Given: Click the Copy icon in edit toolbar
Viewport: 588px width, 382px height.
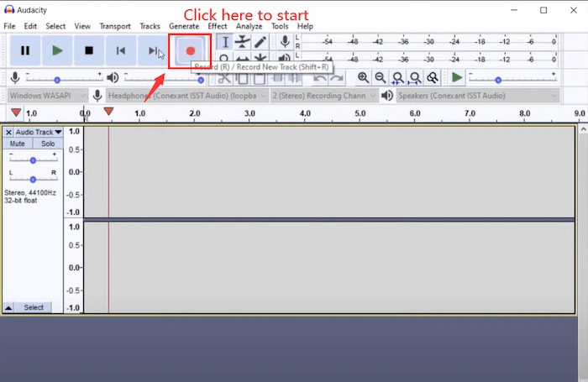Looking at the screenshot, I should (x=243, y=78).
